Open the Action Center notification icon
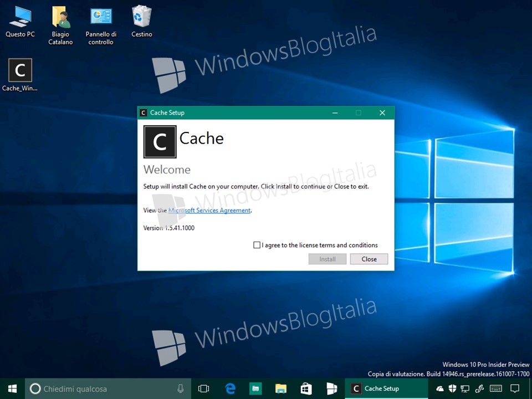532x399 pixels. [x=515, y=389]
